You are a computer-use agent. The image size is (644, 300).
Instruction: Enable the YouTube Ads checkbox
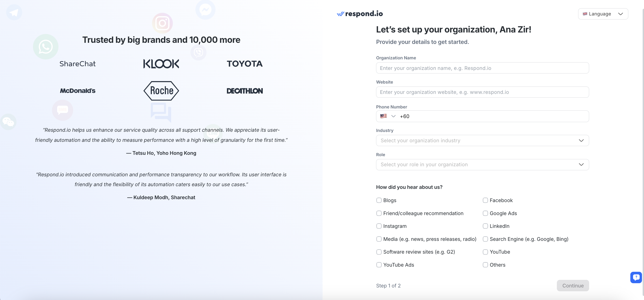coord(379,265)
